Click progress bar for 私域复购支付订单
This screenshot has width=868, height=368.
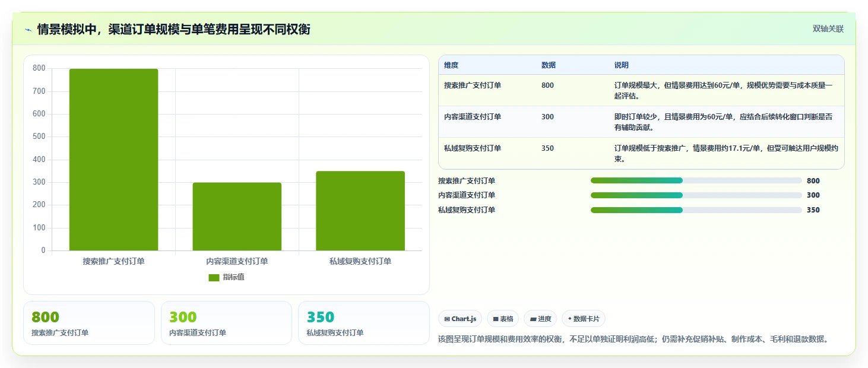pyautogui.click(x=696, y=210)
